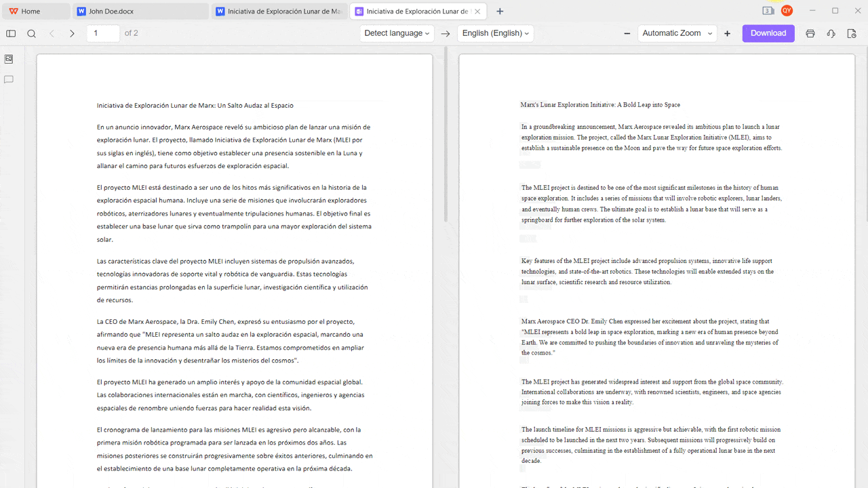Click the Spanish title "Iniciativa de Exploración Lunar de Marx: Un Salto Audaz al Espacio"
Screen dimensions: 868x488
pyautogui.click(x=195, y=106)
